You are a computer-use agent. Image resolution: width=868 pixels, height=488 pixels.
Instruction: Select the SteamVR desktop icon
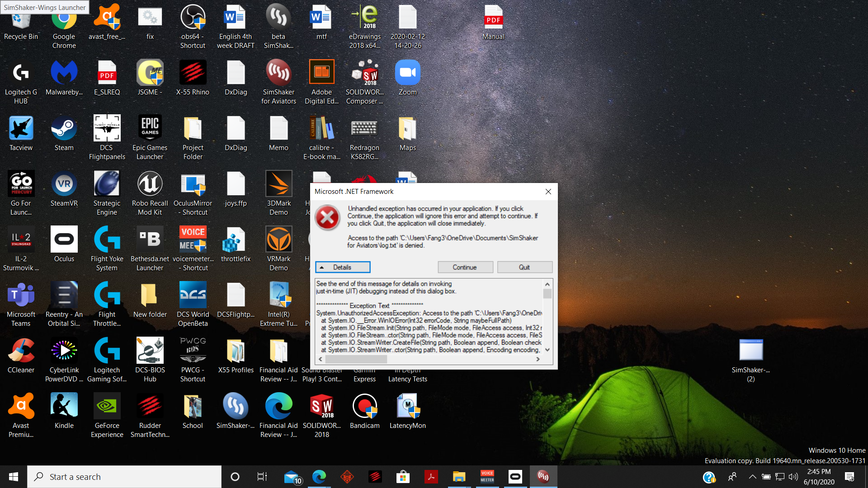coord(64,189)
